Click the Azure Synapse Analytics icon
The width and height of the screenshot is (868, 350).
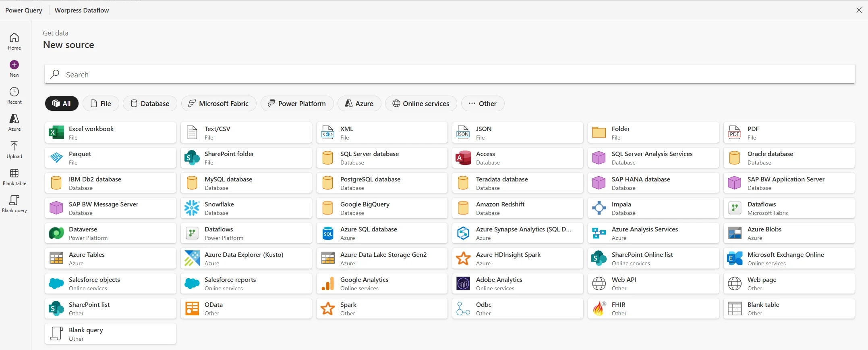tap(463, 233)
